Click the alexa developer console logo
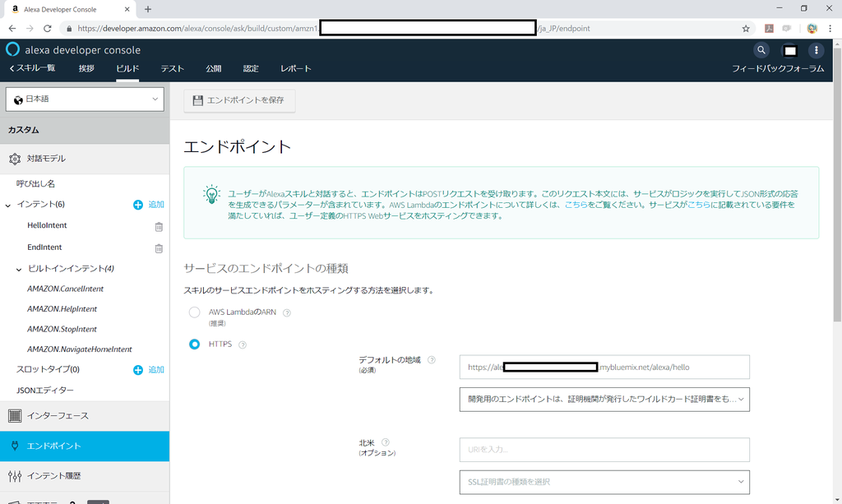842x504 pixels. click(13, 49)
